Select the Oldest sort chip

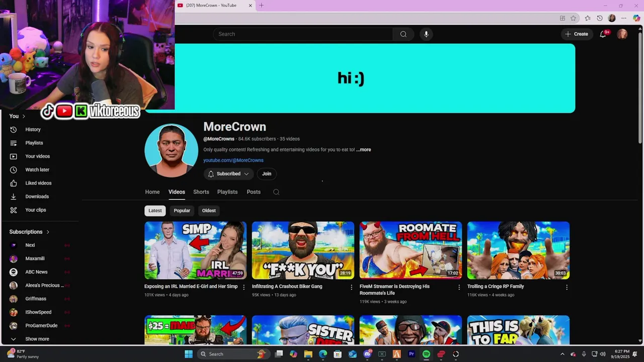click(209, 211)
